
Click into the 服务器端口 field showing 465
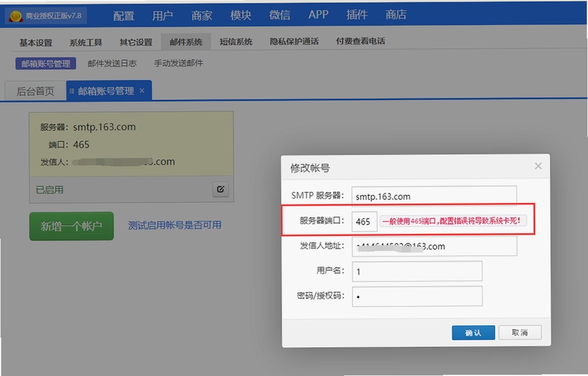[364, 221]
